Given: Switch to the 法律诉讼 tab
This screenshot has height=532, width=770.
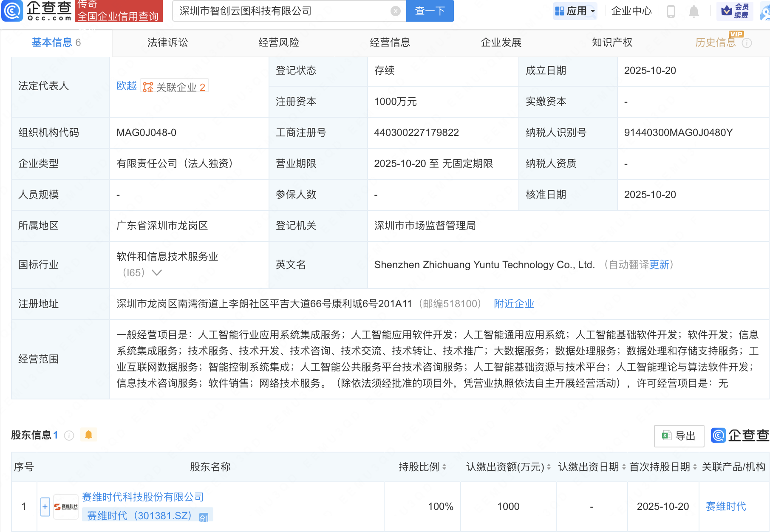Looking at the screenshot, I should click(167, 42).
